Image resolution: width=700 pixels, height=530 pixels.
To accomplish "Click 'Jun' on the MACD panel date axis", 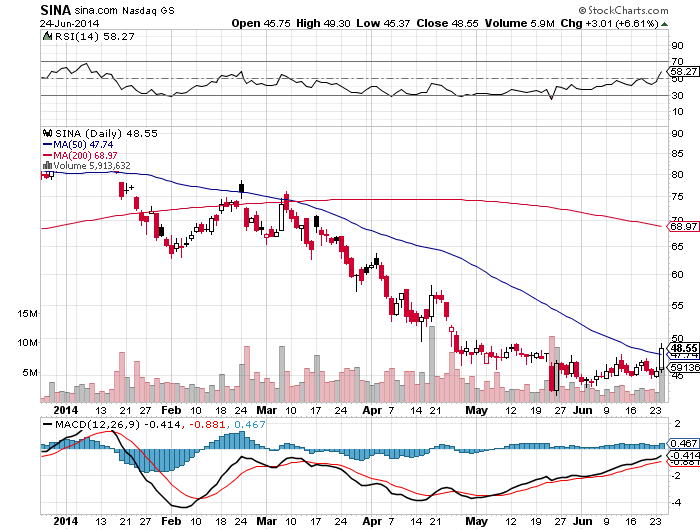I will tap(582, 521).
